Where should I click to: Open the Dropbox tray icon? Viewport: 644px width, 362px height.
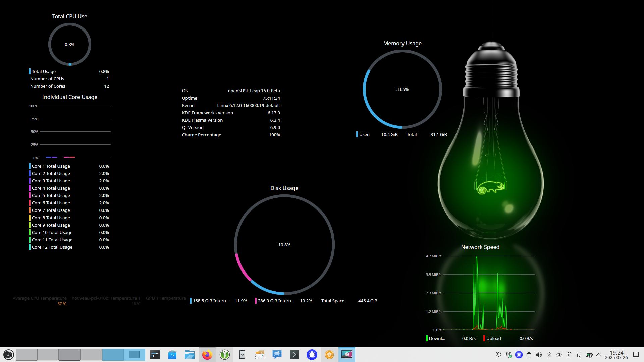point(509,355)
